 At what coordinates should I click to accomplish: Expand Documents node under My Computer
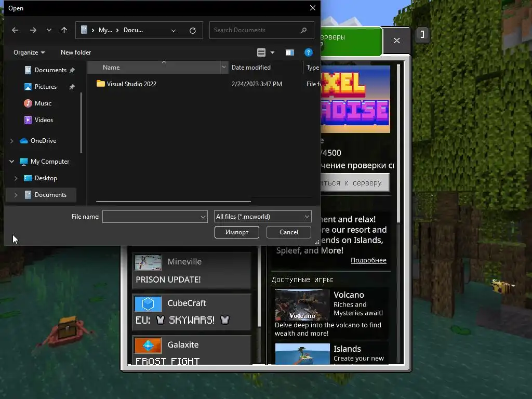coord(16,195)
